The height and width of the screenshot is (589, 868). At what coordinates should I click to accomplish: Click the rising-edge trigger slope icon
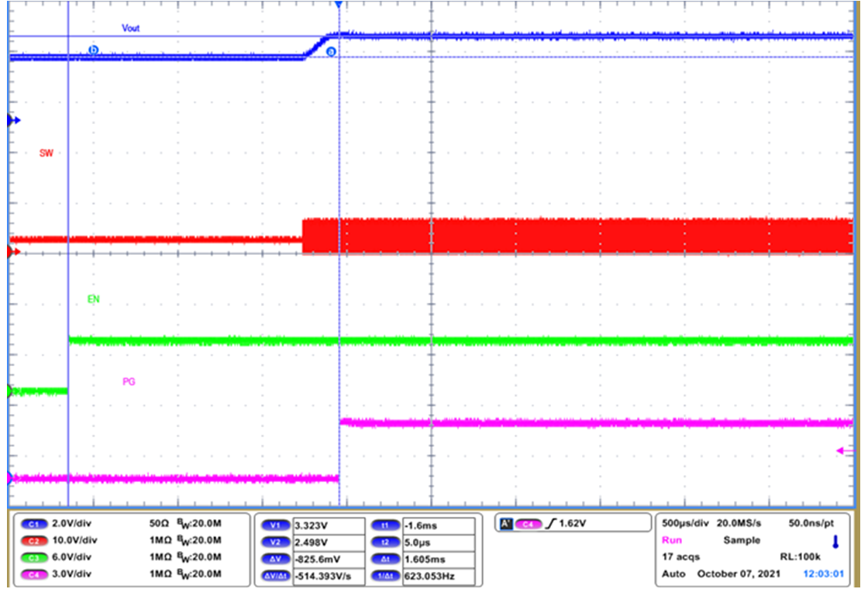click(552, 522)
